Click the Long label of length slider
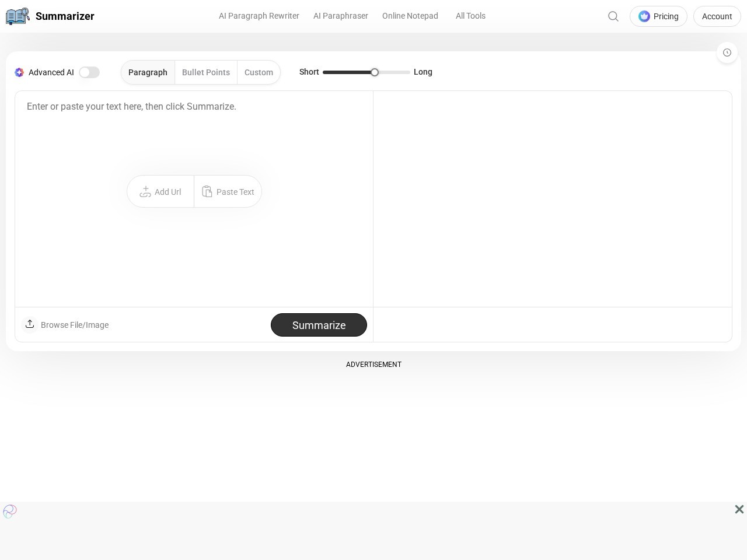 pos(423,72)
